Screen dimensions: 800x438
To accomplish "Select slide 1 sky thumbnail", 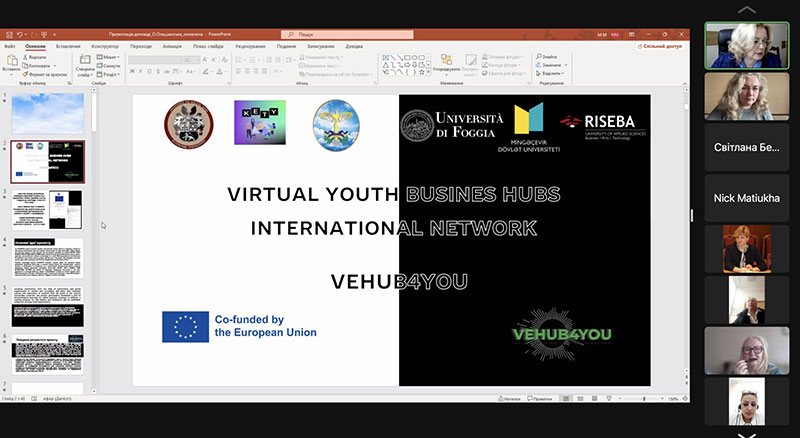I will pos(47,113).
